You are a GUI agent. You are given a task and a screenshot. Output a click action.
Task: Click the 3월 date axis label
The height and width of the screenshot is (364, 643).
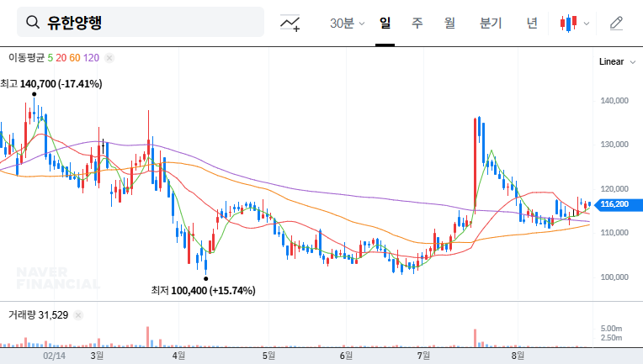97,356
